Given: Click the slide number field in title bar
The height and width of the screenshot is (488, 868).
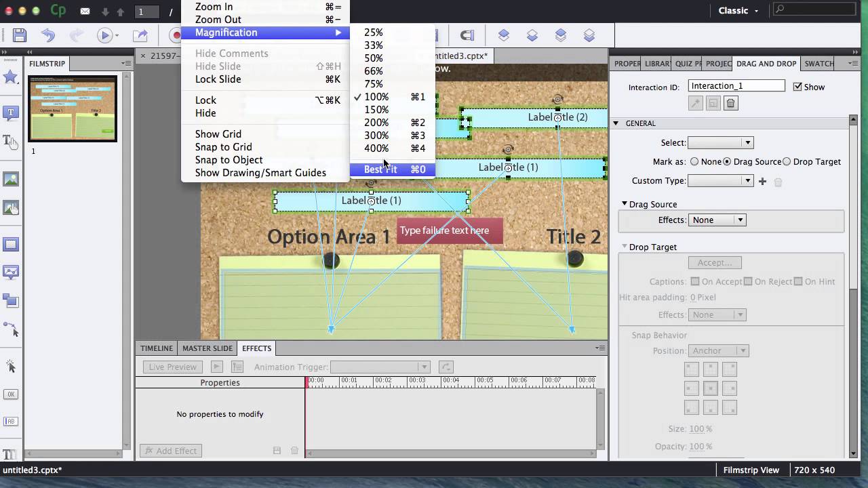Looking at the screenshot, I should [x=146, y=12].
